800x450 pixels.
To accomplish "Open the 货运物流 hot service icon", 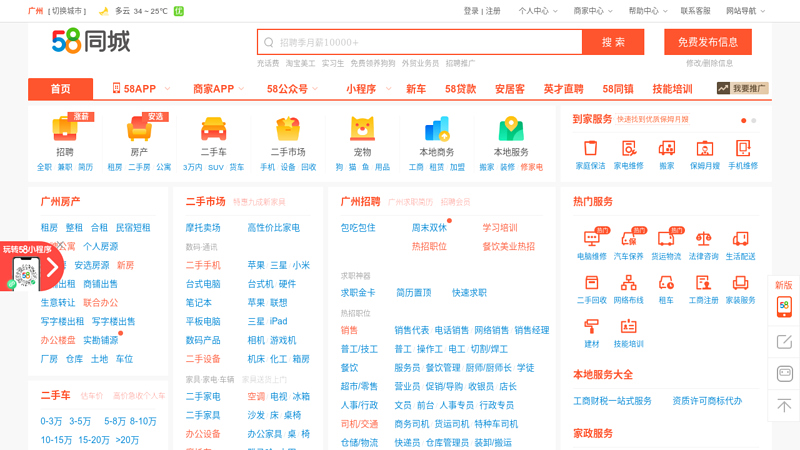I will 666,238.
